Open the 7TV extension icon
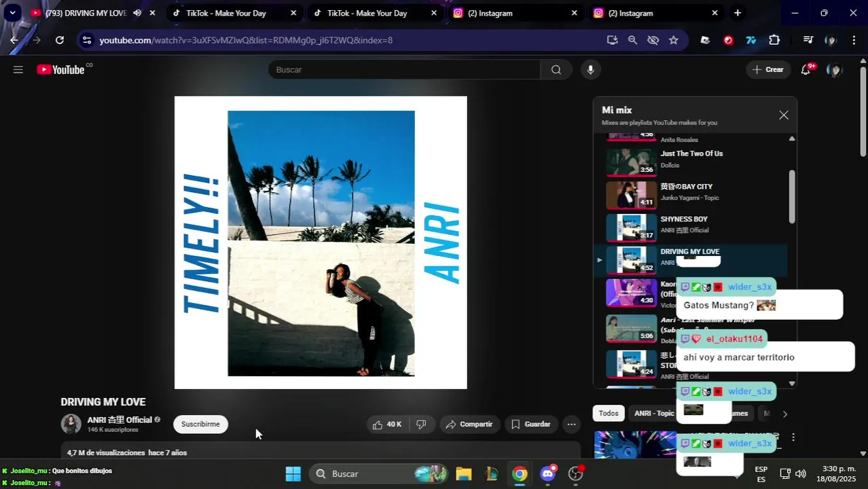The width and height of the screenshot is (868, 489). point(751,40)
